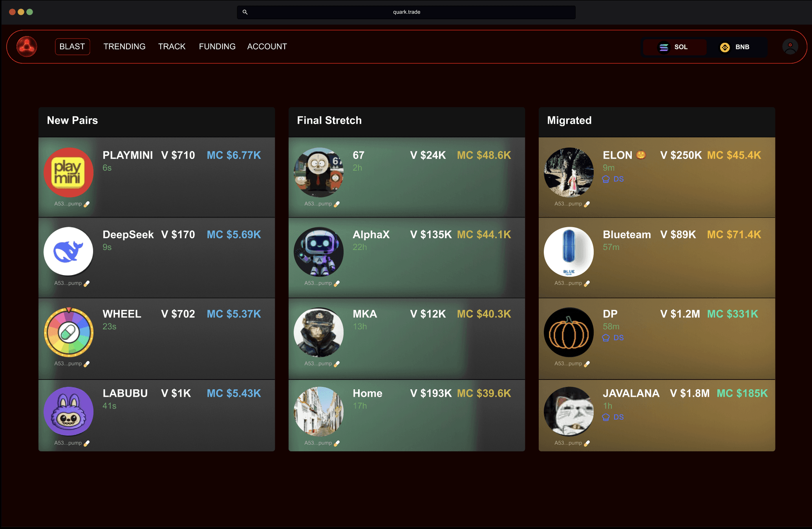This screenshot has width=812, height=529.
Task: Open the 67 token image
Action: (319, 172)
